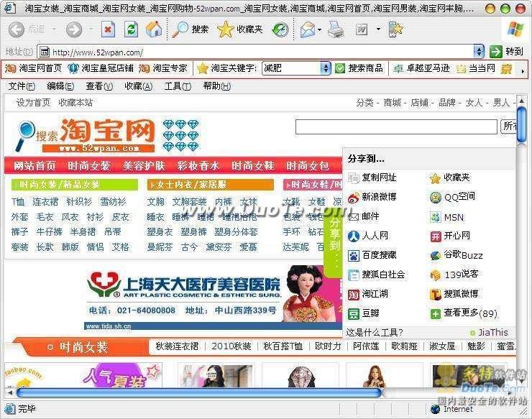
Task: Click the vertical scrollbar thumb
Action: pos(521,124)
